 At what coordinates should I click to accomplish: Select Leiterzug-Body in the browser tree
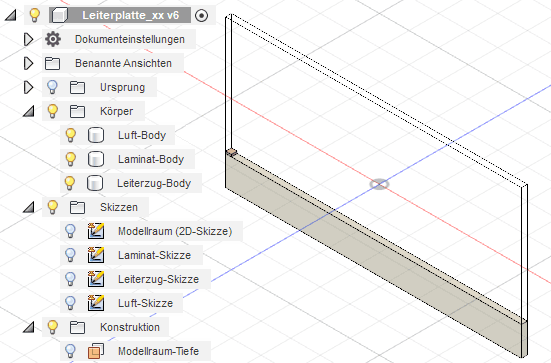154,183
